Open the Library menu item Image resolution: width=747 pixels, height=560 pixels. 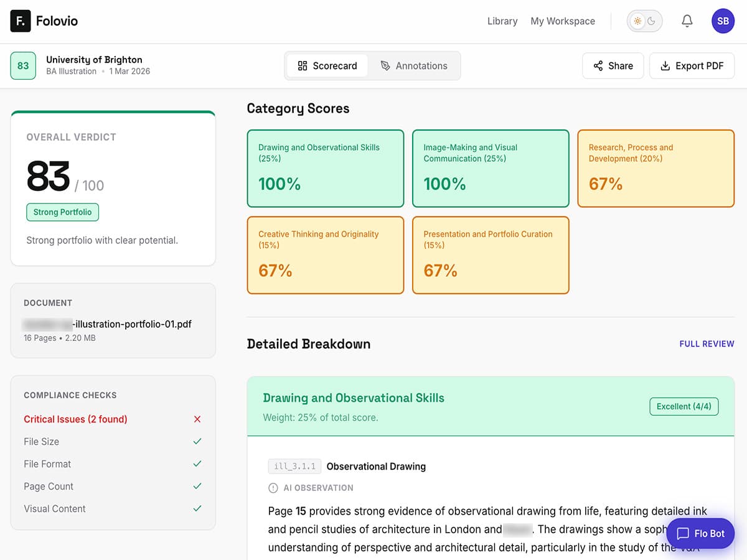point(502,21)
